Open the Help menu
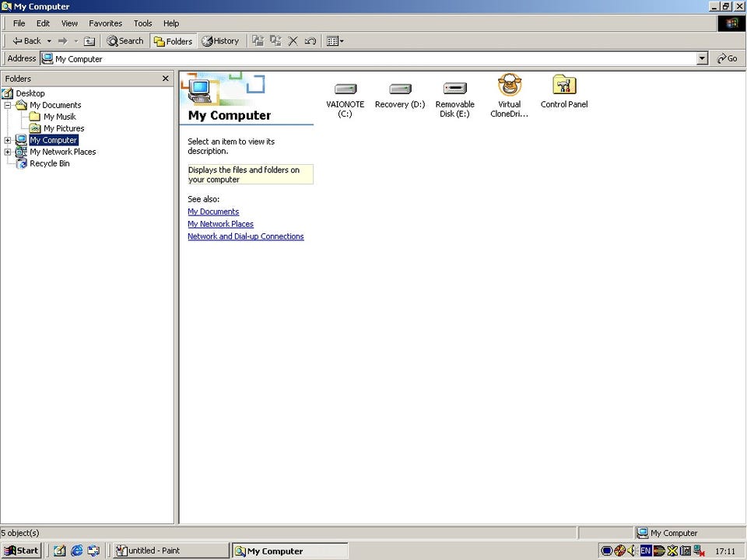The width and height of the screenshot is (747, 560). (171, 23)
